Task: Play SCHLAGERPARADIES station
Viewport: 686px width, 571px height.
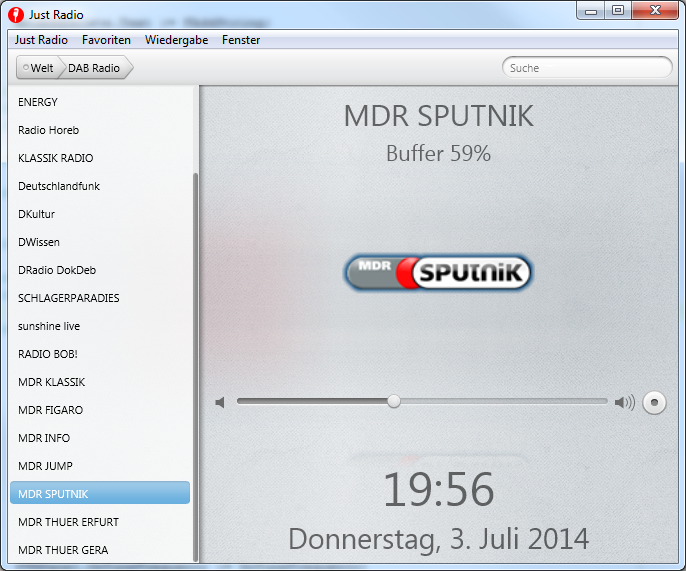Action: point(100,298)
